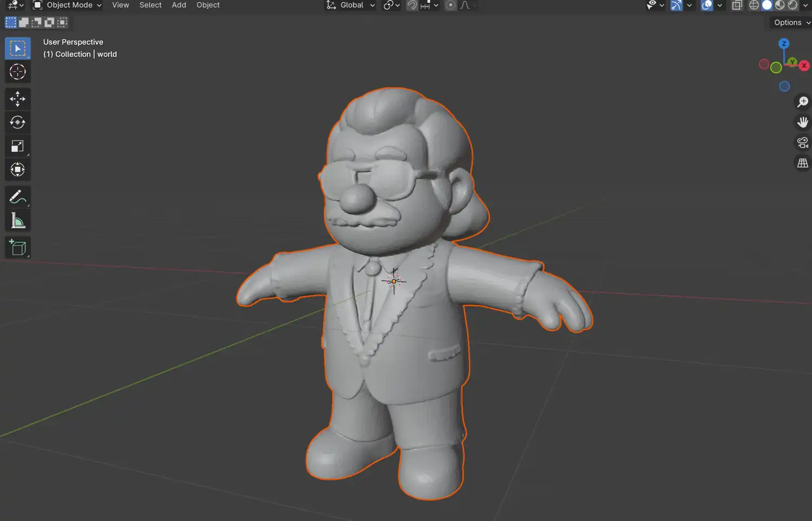The image size is (812, 521).
Task: Open selectability and visibility dropdown
Action: 655,5
